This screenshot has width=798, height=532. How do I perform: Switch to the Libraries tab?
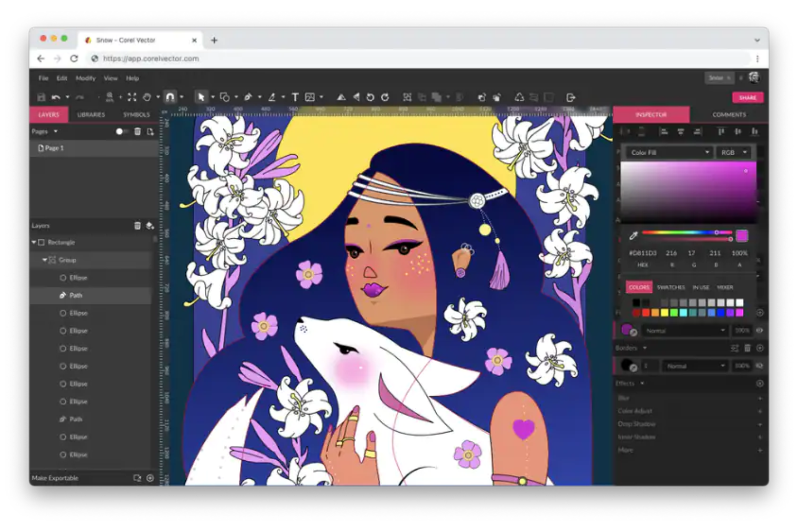point(91,114)
